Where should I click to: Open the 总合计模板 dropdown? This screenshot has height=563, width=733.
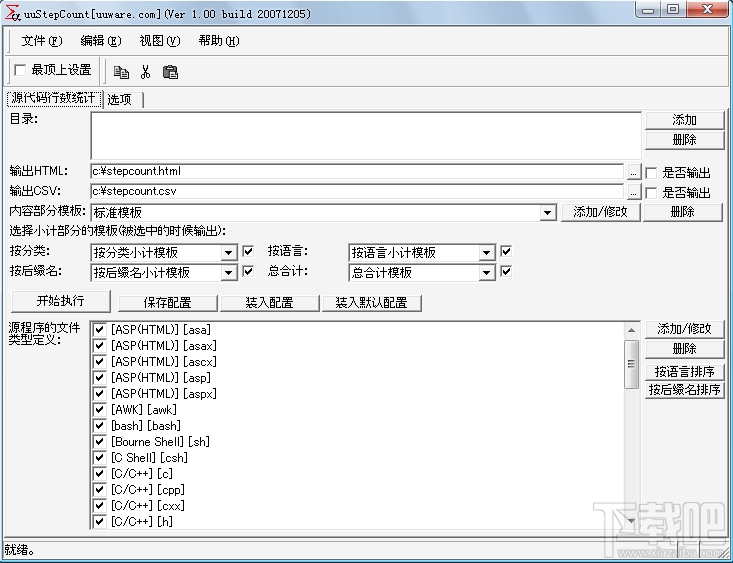click(x=486, y=273)
